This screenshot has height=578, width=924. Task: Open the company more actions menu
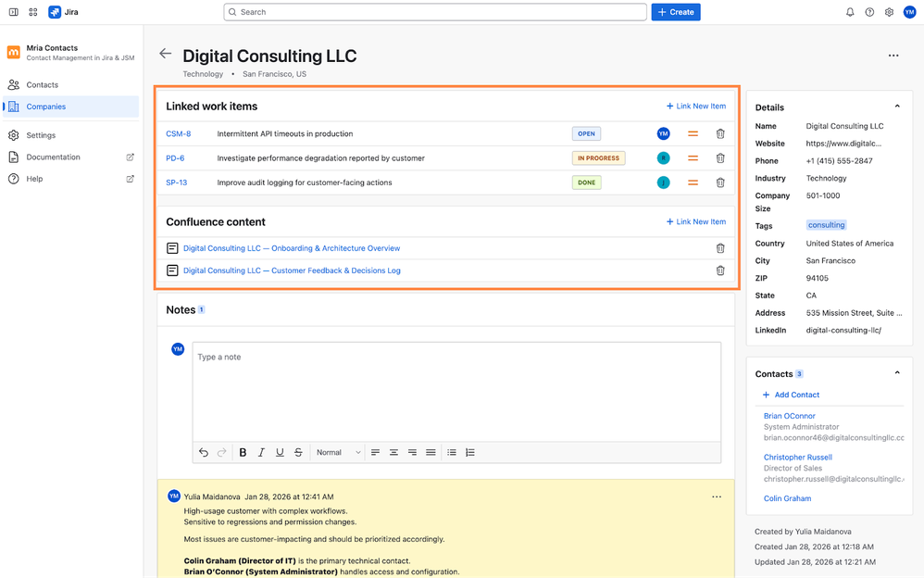pos(893,56)
